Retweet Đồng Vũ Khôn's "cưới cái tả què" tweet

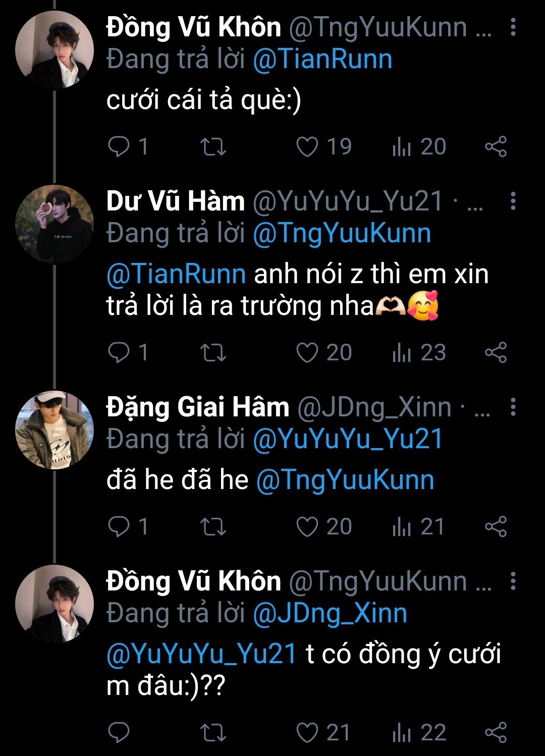pos(213,147)
